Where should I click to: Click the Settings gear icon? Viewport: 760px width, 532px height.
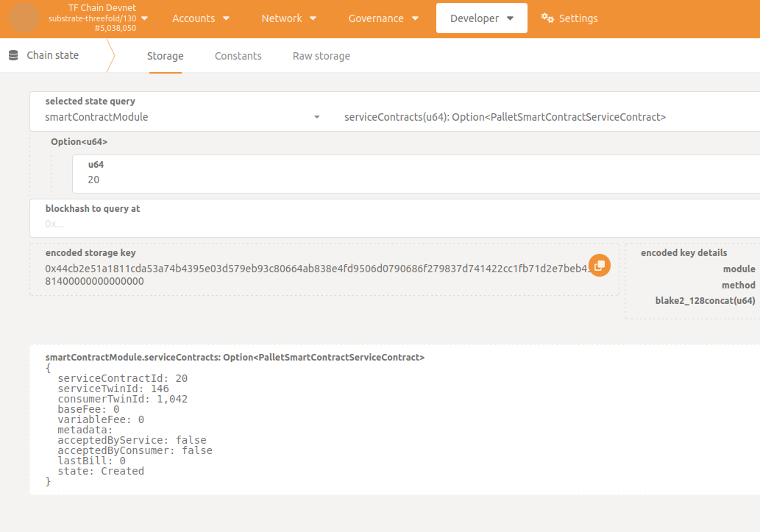coord(547,18)
